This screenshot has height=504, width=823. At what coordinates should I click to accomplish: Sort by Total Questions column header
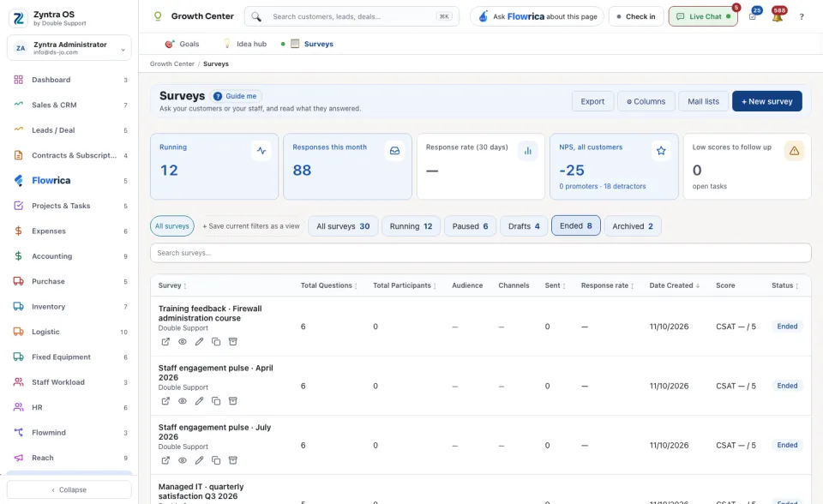pyautogui.click(x=329, y=285)
